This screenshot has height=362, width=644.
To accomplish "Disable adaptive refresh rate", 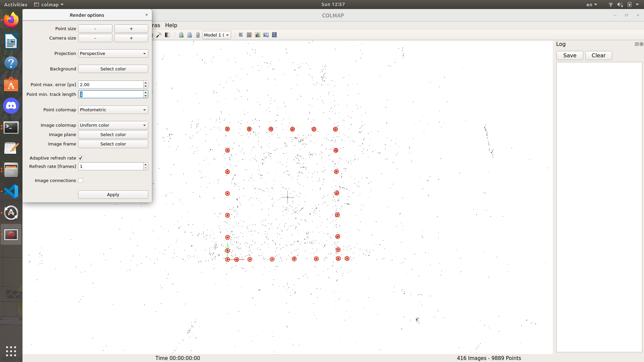I will tap(80, 158).
